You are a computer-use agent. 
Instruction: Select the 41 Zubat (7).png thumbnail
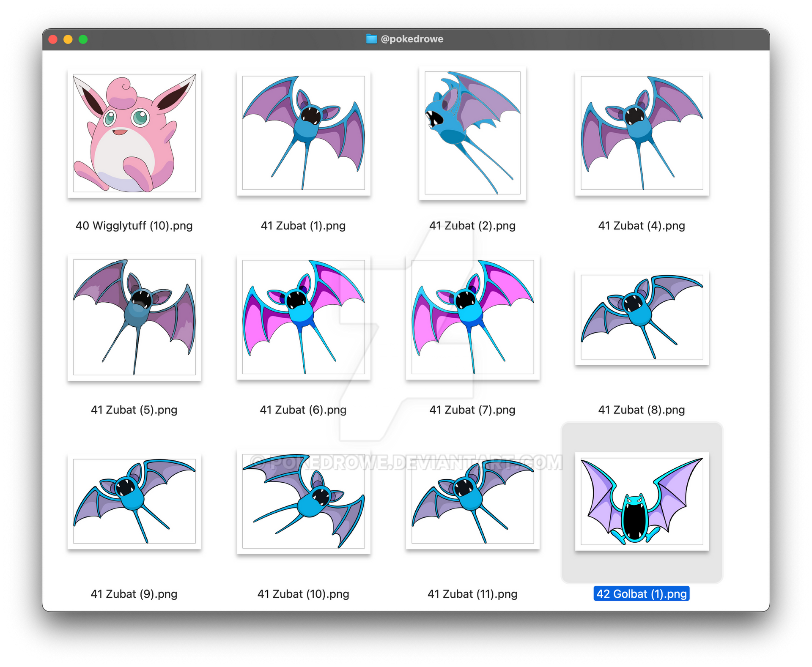coord(472,317)
